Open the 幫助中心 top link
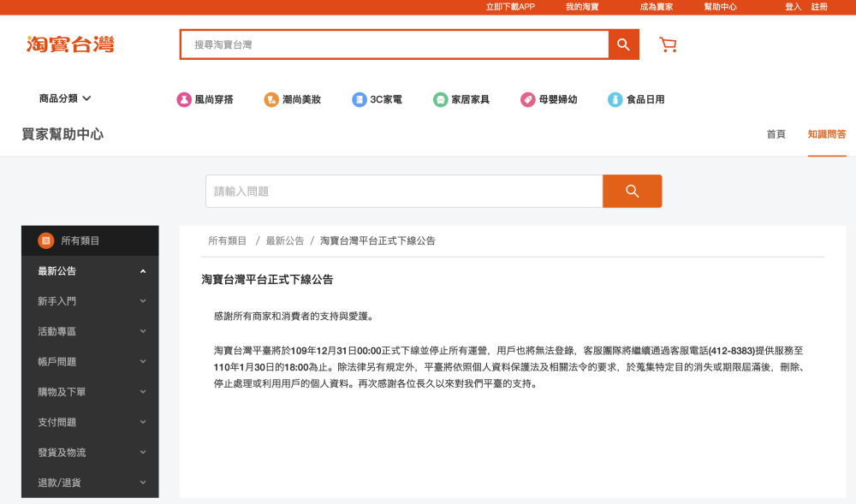The height and width of the screenshot is (504, 856). click(720, 7)
